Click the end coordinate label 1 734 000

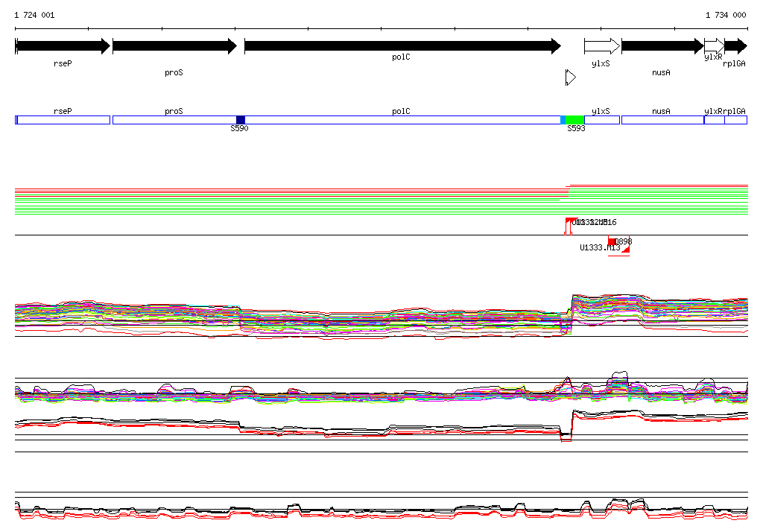click(726, 15)
